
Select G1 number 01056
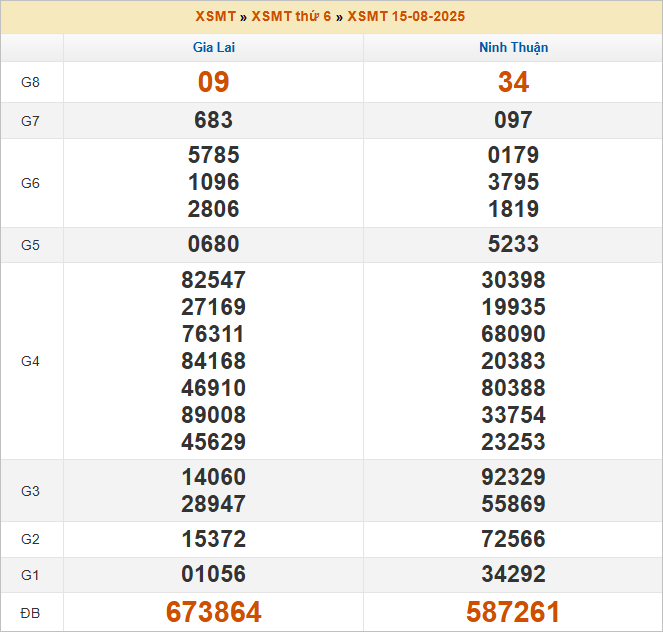[x=214, y=575]
